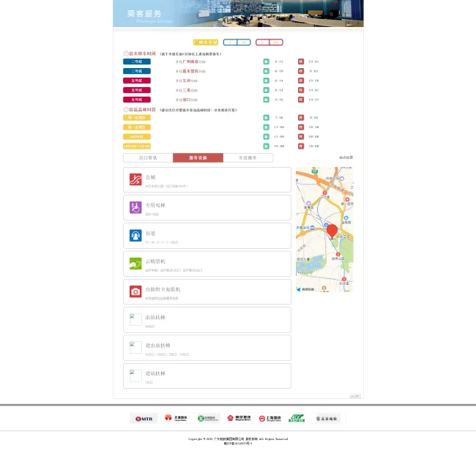Click the yellow 广州火车站 station label
This screenshot has height=451, width=476.
pos(206,42)
